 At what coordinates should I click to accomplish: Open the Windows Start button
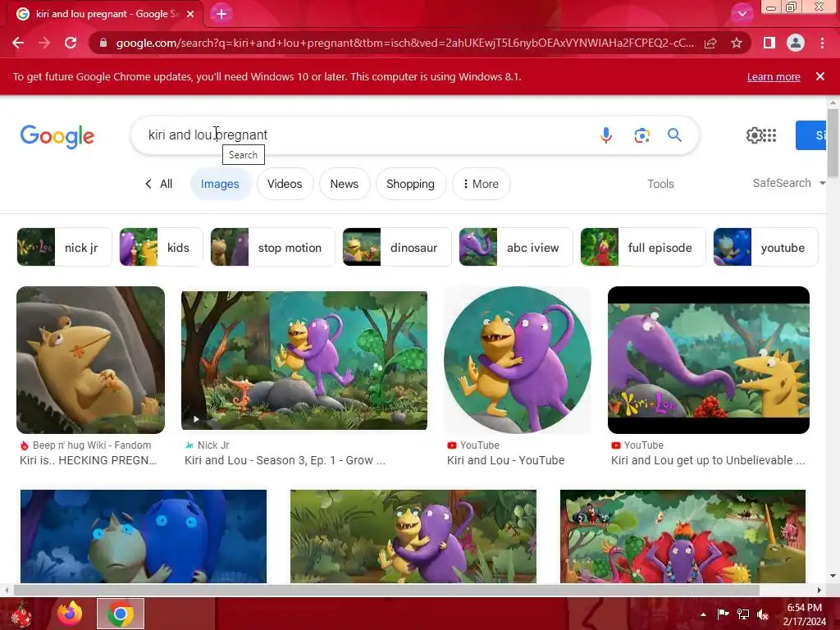tap(21, 614)
